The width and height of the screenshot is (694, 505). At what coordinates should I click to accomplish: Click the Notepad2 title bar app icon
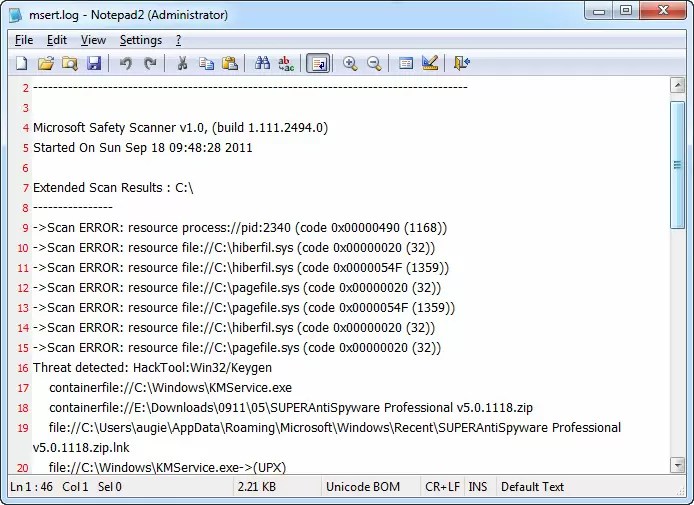tap(16, 15)
